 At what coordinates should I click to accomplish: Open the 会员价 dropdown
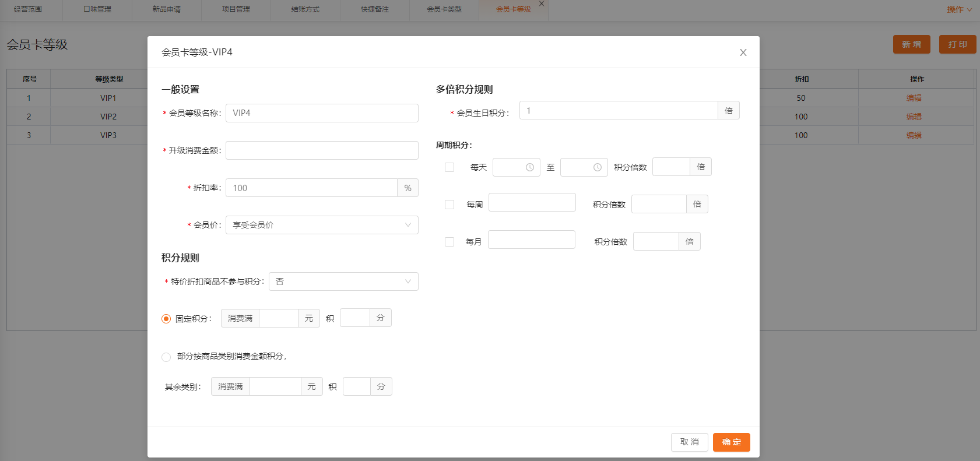pos(322,225)
